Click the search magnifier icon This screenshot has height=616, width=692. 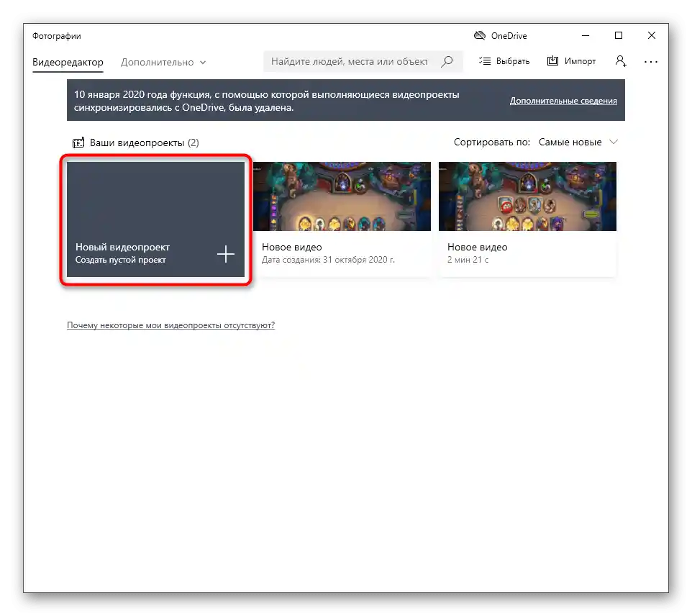coord(447,61)
